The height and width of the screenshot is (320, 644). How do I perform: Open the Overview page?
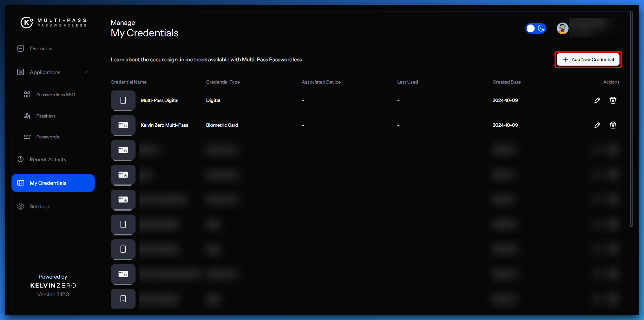pos(41,48)
